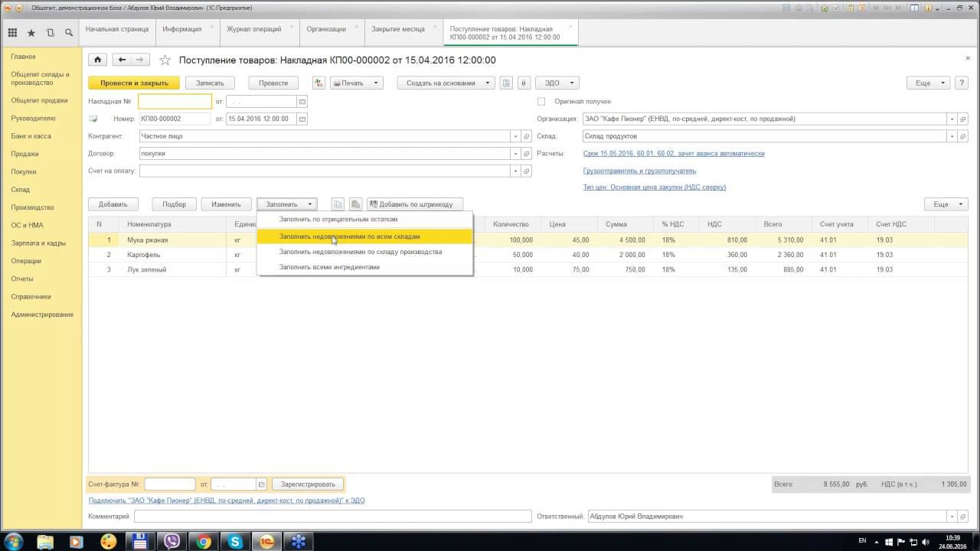Click the Home button in document header
The image size is (980, 551).
pyautogui.click(x=97, y=60)
